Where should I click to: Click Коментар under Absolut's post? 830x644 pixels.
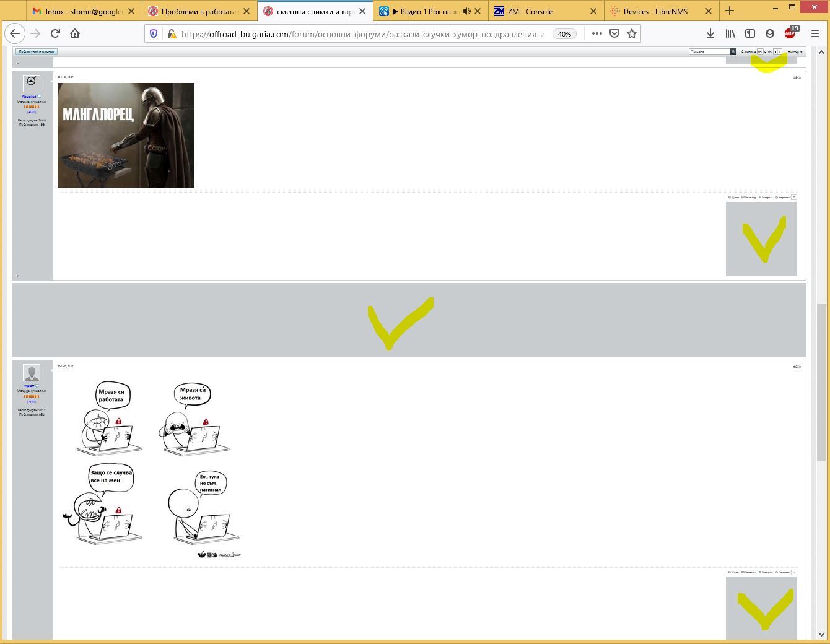(x=749, y=198)
